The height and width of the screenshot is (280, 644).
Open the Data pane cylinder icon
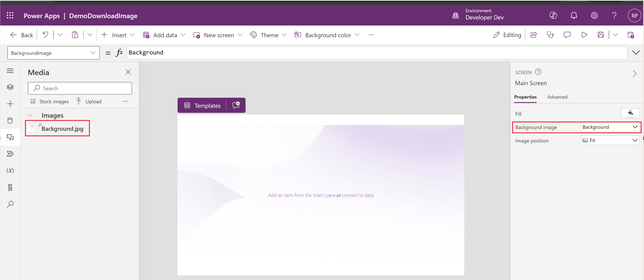click(x=10, y=121)
